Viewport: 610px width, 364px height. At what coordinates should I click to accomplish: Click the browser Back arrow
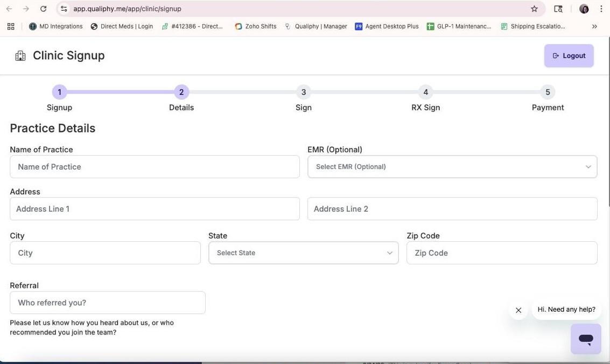coord(9,9)
